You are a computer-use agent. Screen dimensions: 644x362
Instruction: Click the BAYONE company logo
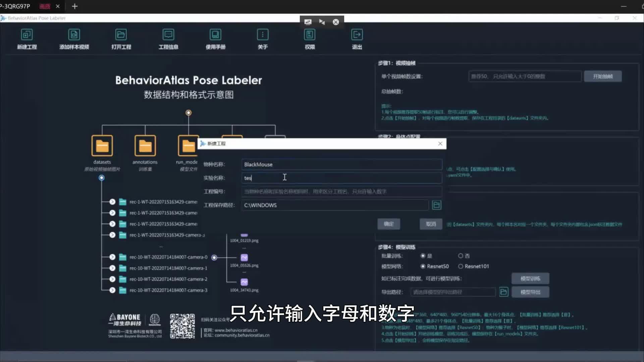point(124,320)
